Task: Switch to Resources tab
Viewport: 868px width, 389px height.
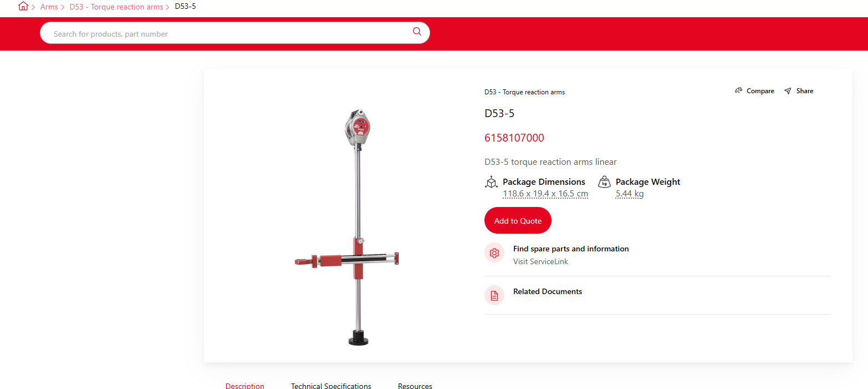Action: click(x=415, y=386)
